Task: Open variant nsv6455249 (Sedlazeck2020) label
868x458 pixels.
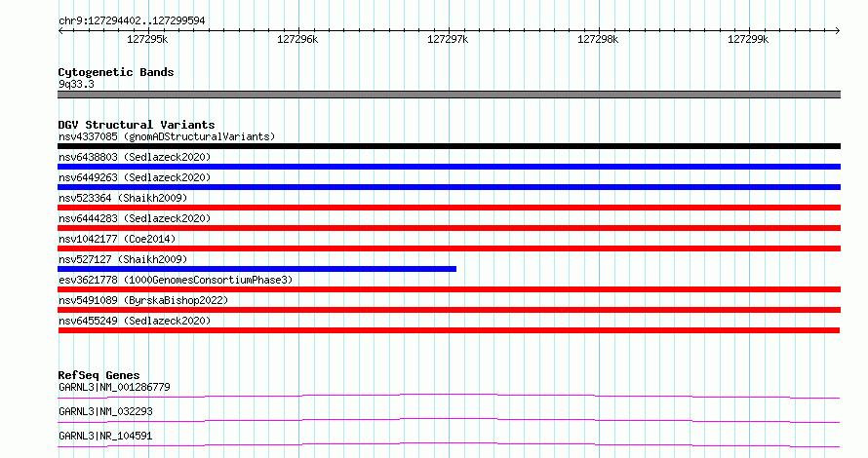Action: (135, 321)
